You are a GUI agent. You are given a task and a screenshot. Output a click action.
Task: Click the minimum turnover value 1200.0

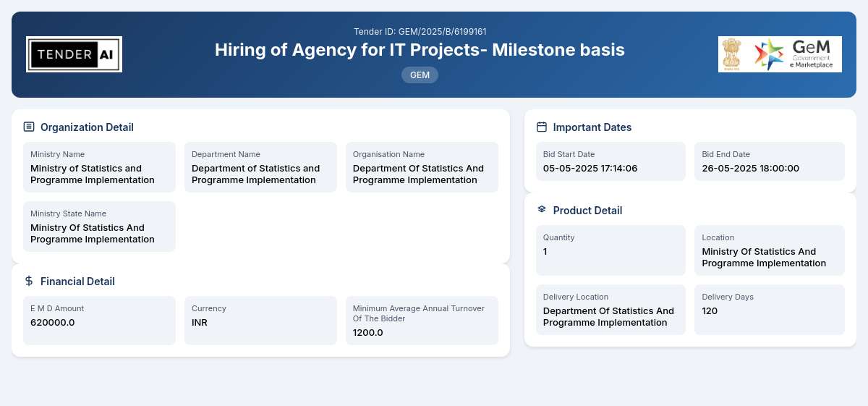368,333
